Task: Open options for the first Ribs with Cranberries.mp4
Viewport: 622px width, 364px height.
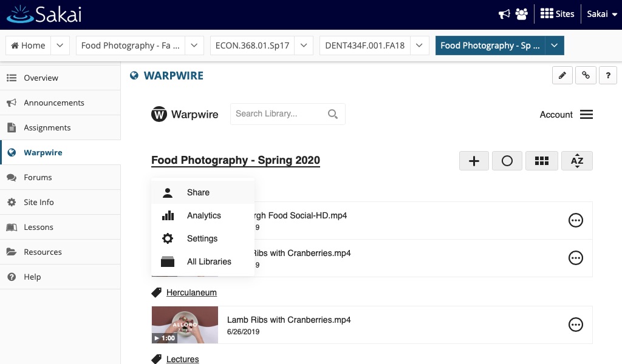Action: 576,258
